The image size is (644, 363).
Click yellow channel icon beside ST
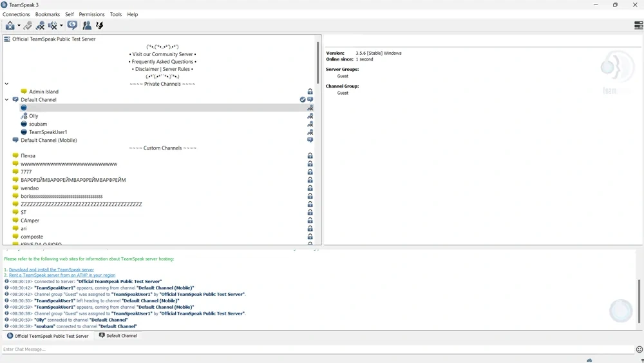(15, 212)
